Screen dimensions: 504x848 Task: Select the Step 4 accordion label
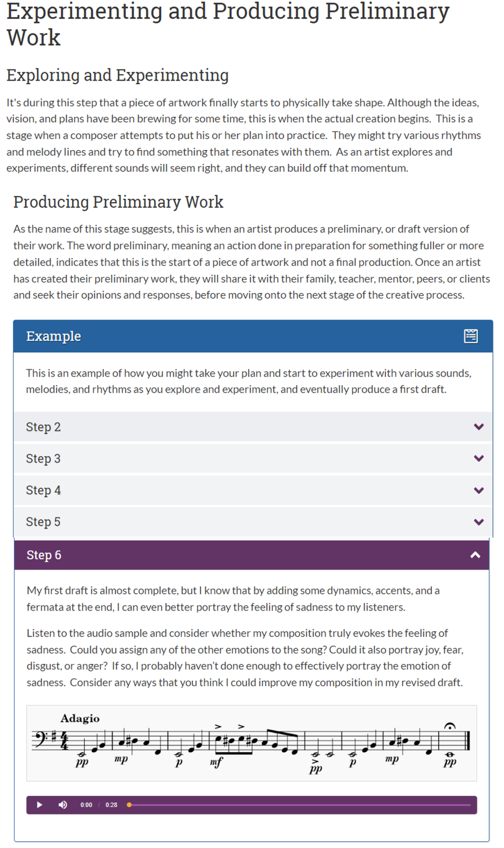coord(43,490)
